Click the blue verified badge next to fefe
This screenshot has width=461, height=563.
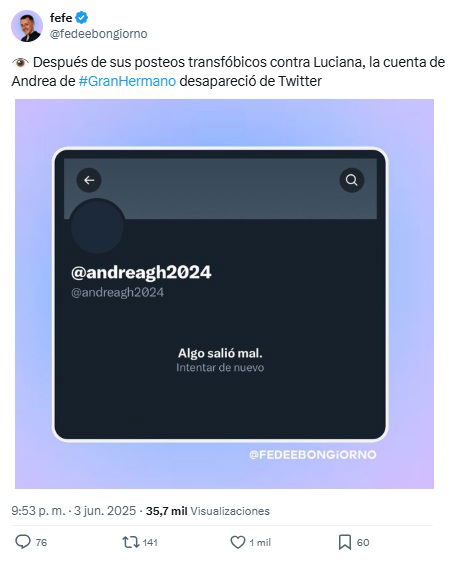pyautogui.click(x=82, y=17)
